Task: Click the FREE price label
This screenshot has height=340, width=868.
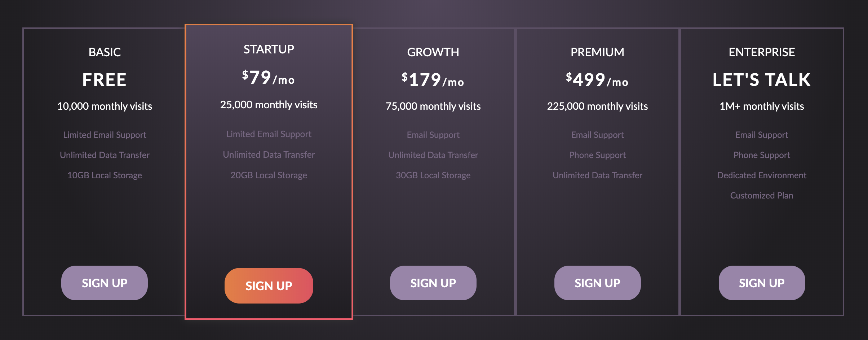Action: pos(105,80)
